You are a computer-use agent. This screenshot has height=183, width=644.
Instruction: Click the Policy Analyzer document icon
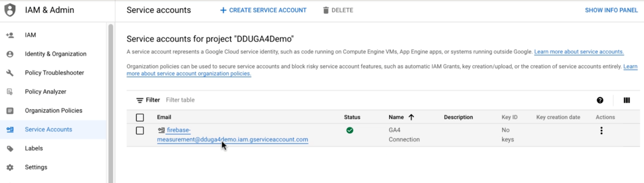[x=10, y=92]
